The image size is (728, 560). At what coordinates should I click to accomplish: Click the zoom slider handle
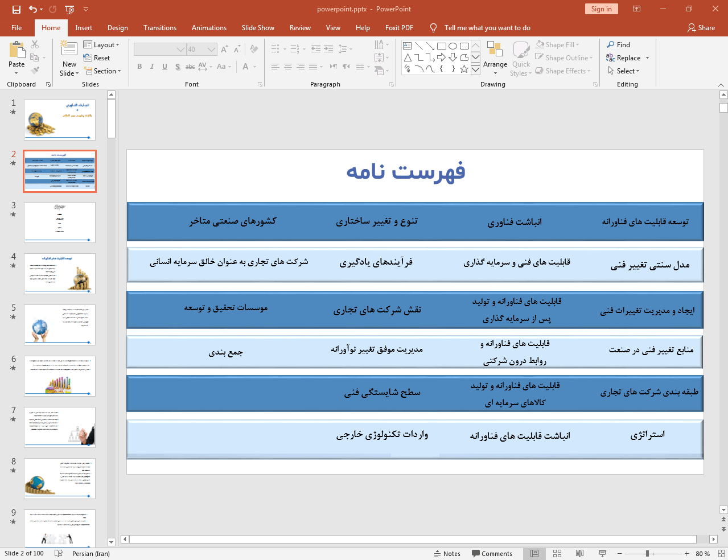tap(647, 554)
